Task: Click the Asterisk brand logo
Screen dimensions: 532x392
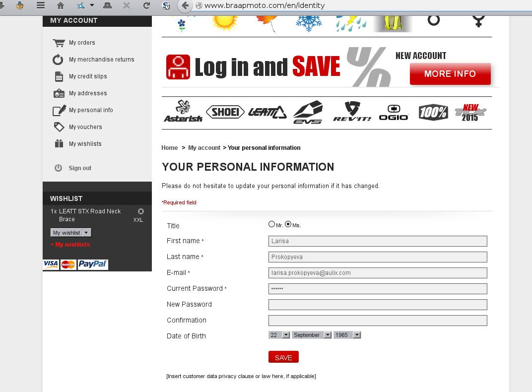Action: (x=183, y=111)
